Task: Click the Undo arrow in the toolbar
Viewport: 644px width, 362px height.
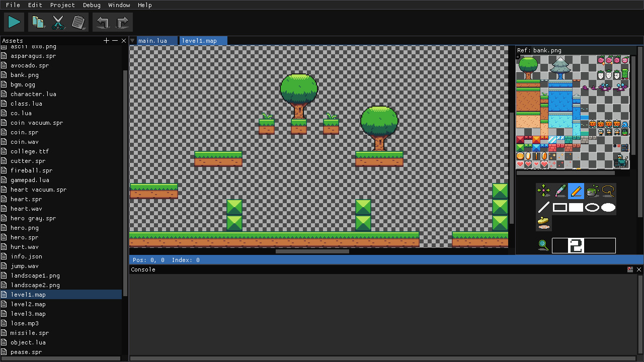Action: pos(102,22)
